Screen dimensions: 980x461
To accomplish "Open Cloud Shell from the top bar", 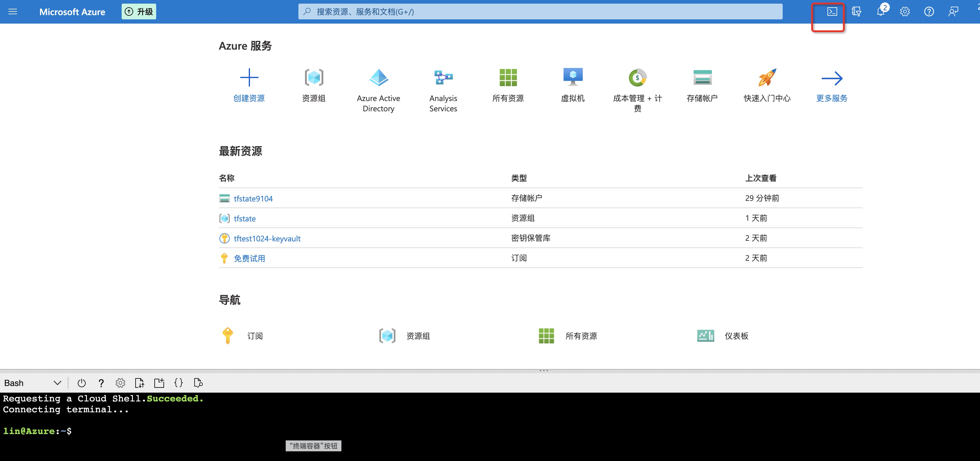I will (x=832, y=12).
